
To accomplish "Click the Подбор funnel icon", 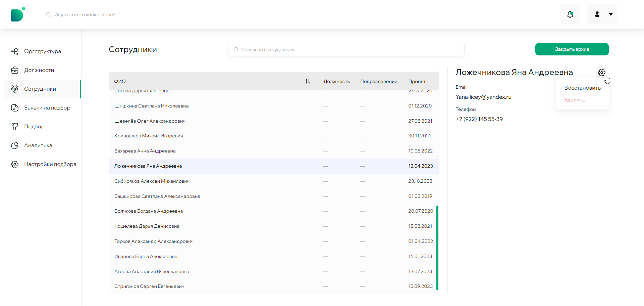I will pos(15,127).
